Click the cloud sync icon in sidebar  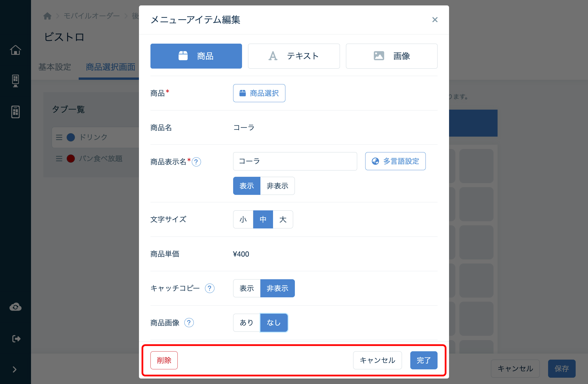[16, 307]
